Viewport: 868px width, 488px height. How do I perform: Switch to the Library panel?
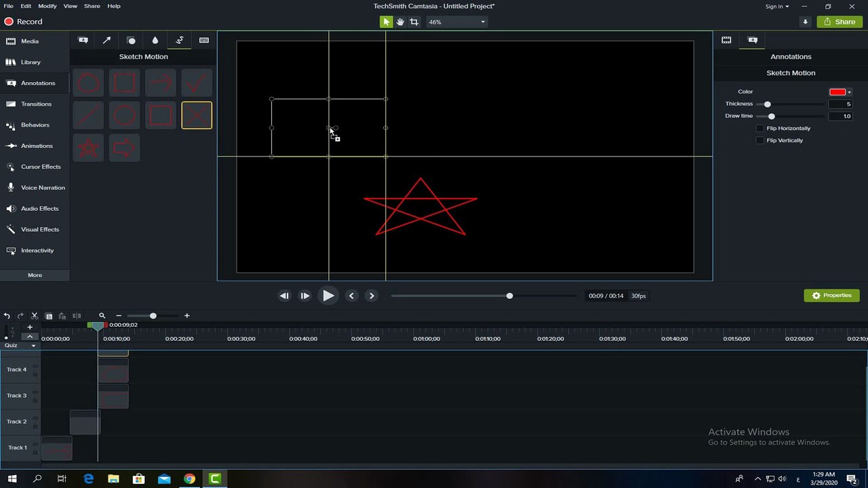pos(35,62)
